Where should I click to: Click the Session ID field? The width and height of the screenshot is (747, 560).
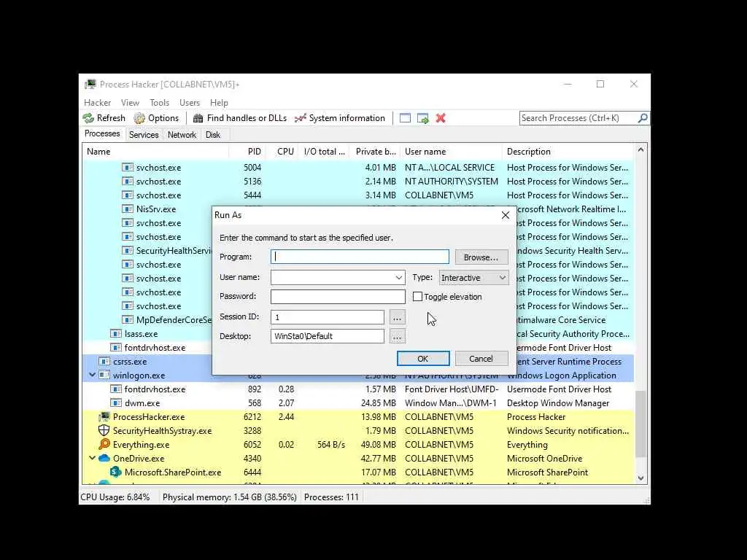328,317
